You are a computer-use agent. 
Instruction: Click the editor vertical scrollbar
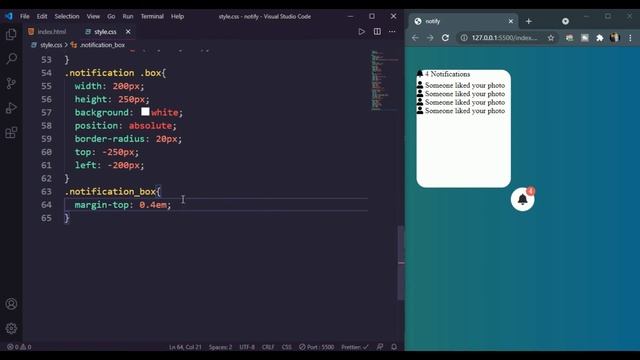tap(401, 263)
